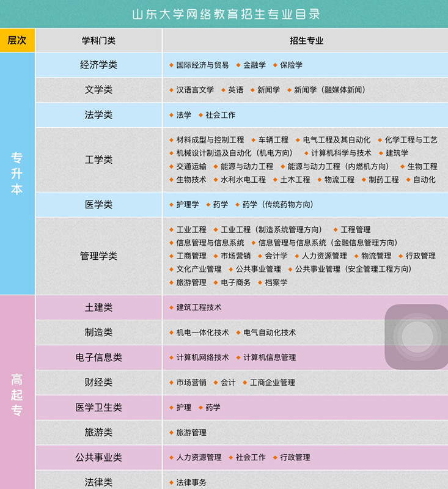Select the major 材料成型与控制工程
Image resolution: width=448 pixels, height=489 pixels.
point(210,140)
